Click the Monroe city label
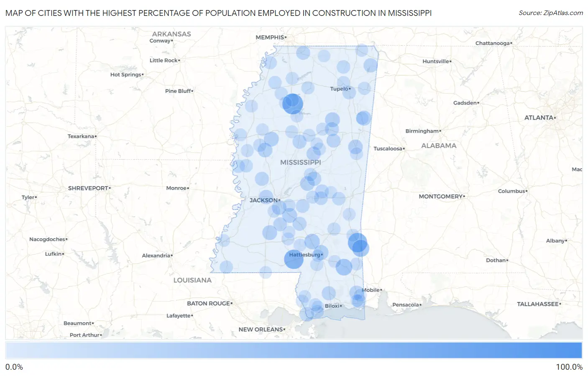This screenshot has width=588, height=376. [x=176, y=188]
